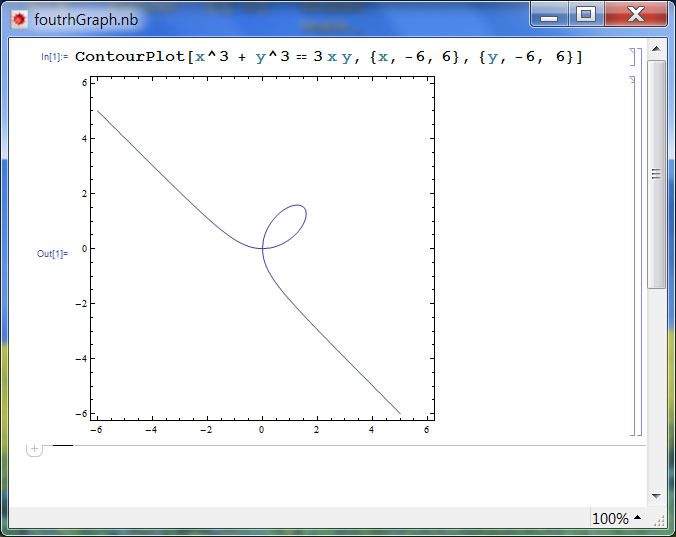
Task: Click the plus cell insertion button
Action: tap(34, 449)
